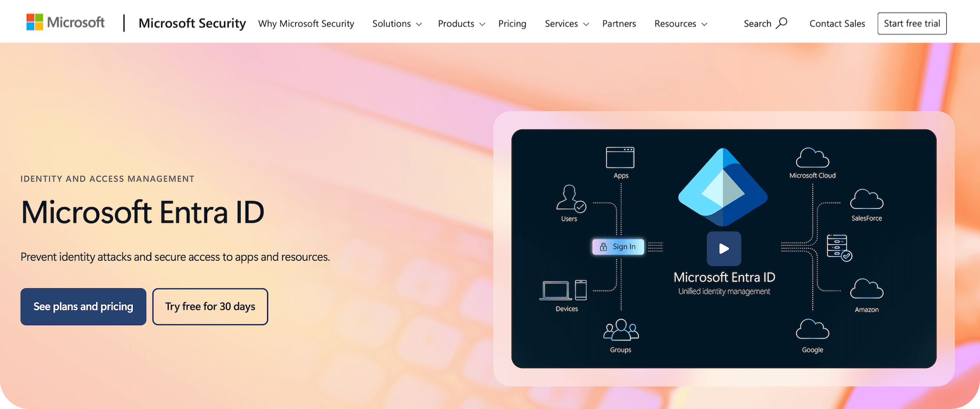Open the Services dropdown

point(566,23)
